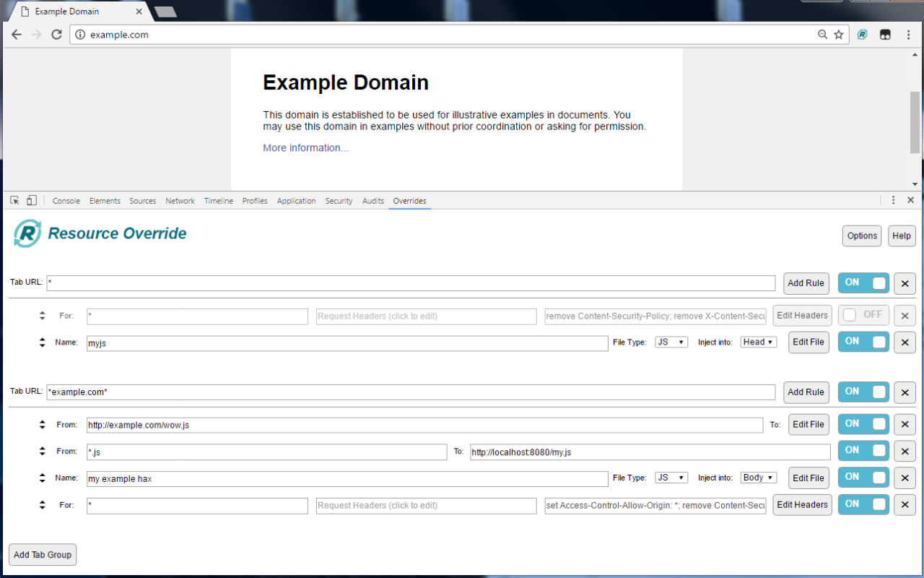Open Inject into Head dropdown

pyautogui.click(x=759, y=342)
